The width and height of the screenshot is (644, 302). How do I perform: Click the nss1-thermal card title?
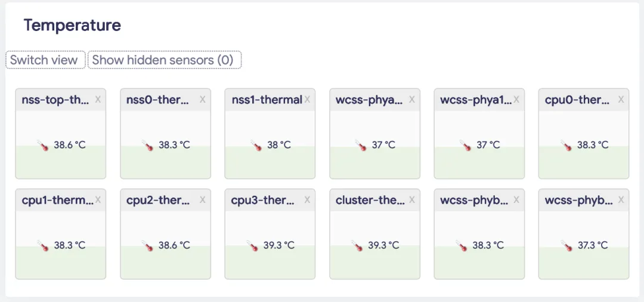click(267, 100)
